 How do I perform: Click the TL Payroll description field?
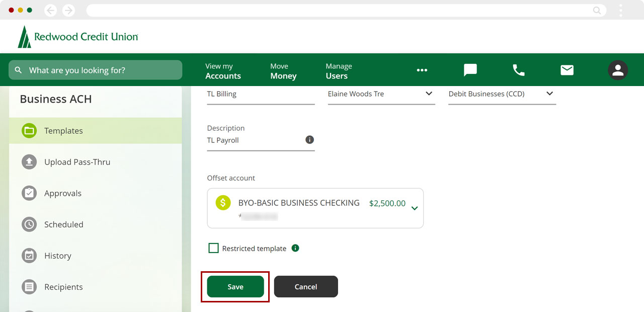pyautogui.click(x=261, y=140)
